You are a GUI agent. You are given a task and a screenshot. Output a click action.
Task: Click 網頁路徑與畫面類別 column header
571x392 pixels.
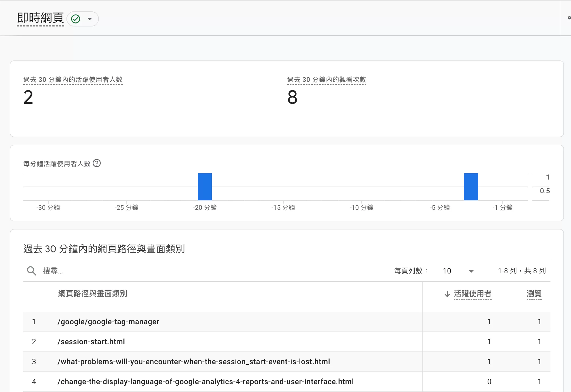[93, 293]
